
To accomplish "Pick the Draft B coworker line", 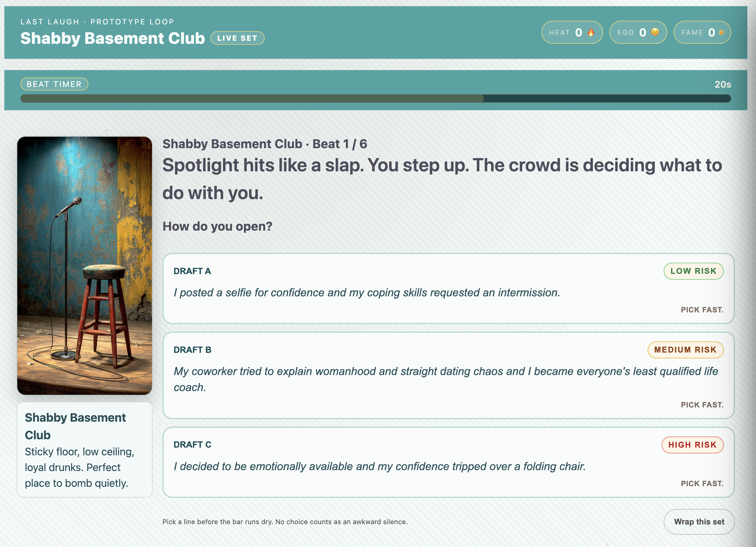I will pos(445,379).
